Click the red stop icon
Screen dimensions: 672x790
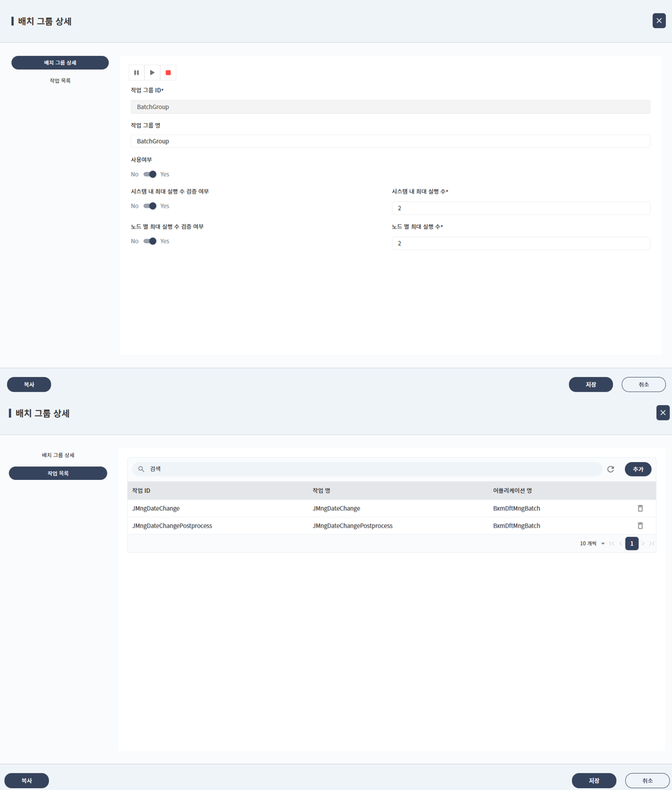click(x=168, y=73)
